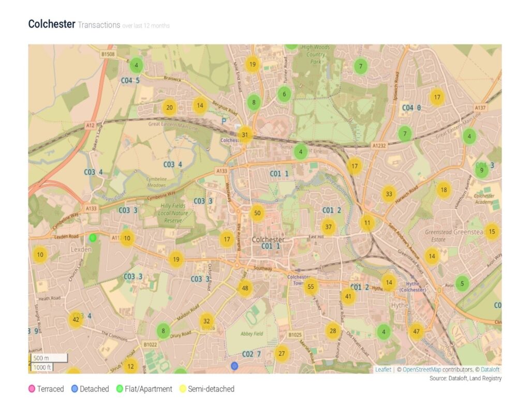Open the yellow cluster marker labeled 37

coord(328,227)
